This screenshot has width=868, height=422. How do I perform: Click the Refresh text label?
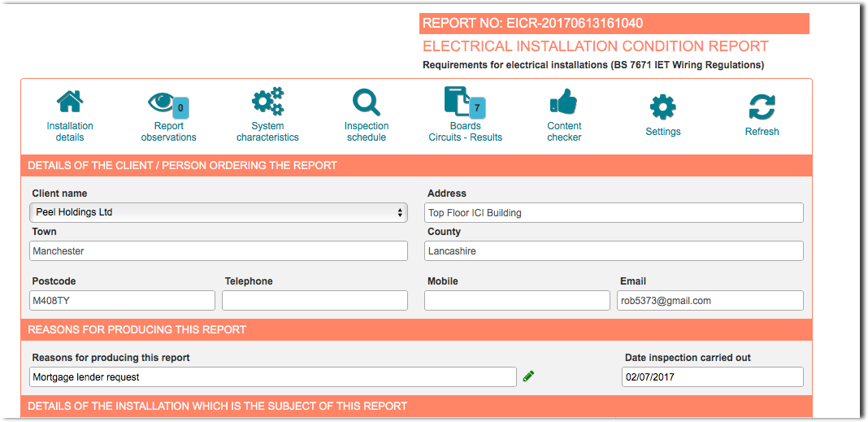(x=762, y=132)
